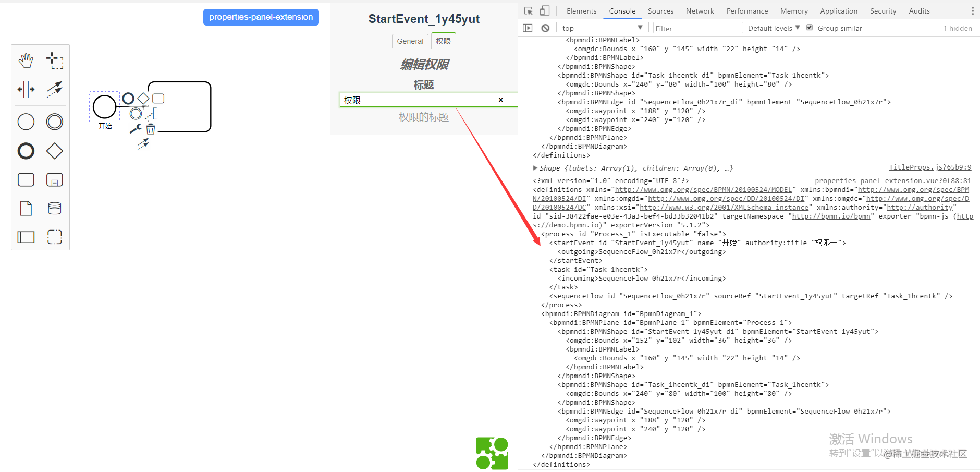Create a start event from the palette
Image resolution: width=980 pixels, height=472 pixels.
(26, 122)
